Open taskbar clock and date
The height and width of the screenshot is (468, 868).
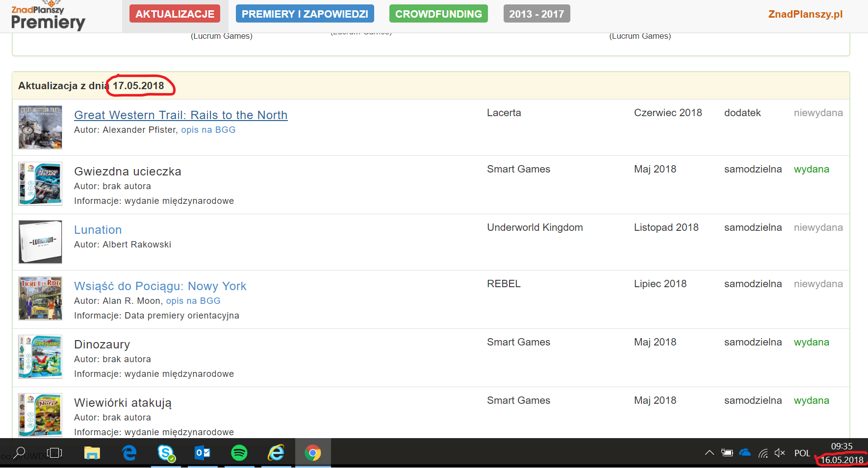tap(842, 453)
